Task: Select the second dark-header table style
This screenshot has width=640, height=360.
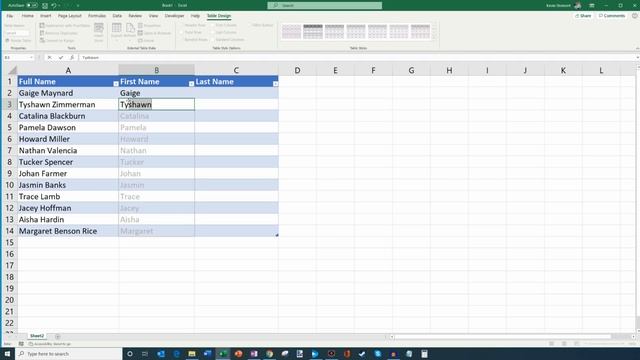Action: coord(313,31)
